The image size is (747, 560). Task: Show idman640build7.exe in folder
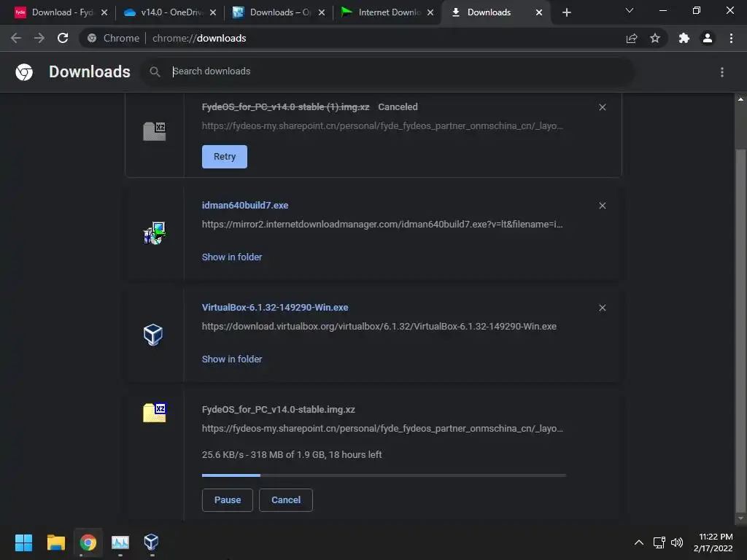pyautogui.click(x=232, y=257)
